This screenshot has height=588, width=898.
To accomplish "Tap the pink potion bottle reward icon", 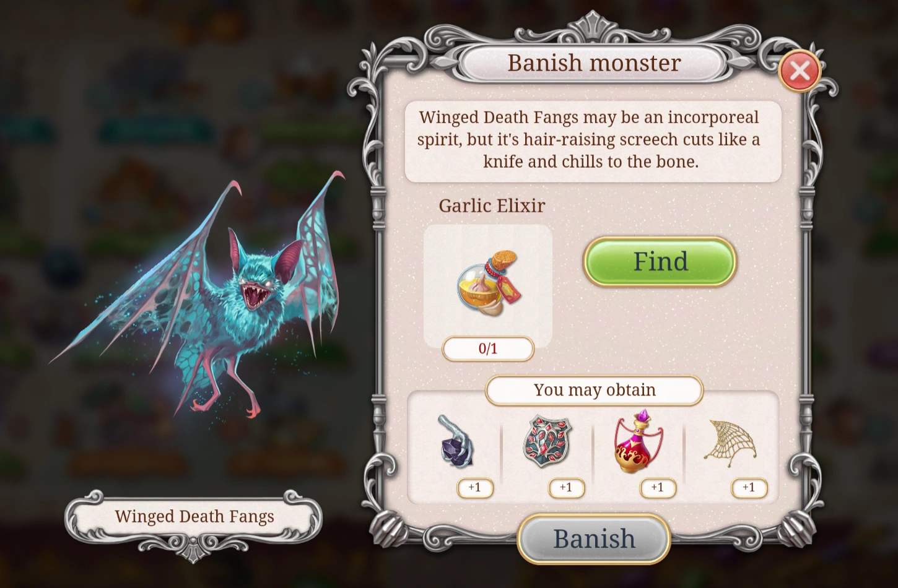I will (638, 441).
